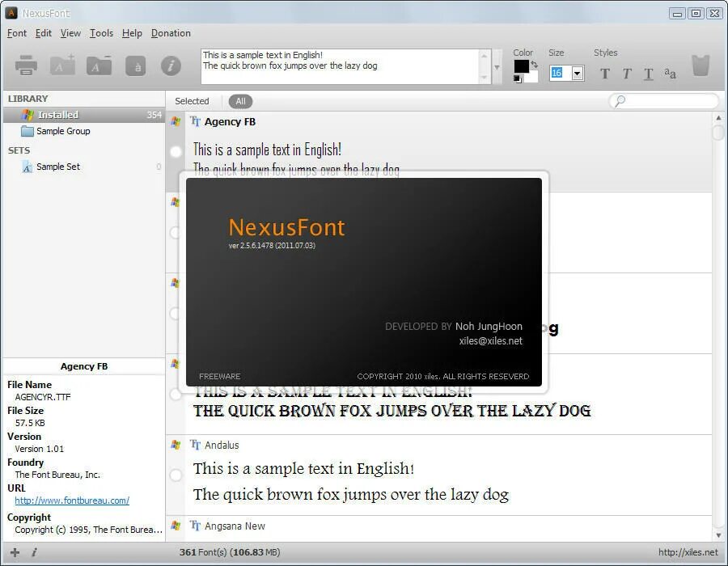
Task: Open the font Size dropdown
Action: tap(577, 74)
